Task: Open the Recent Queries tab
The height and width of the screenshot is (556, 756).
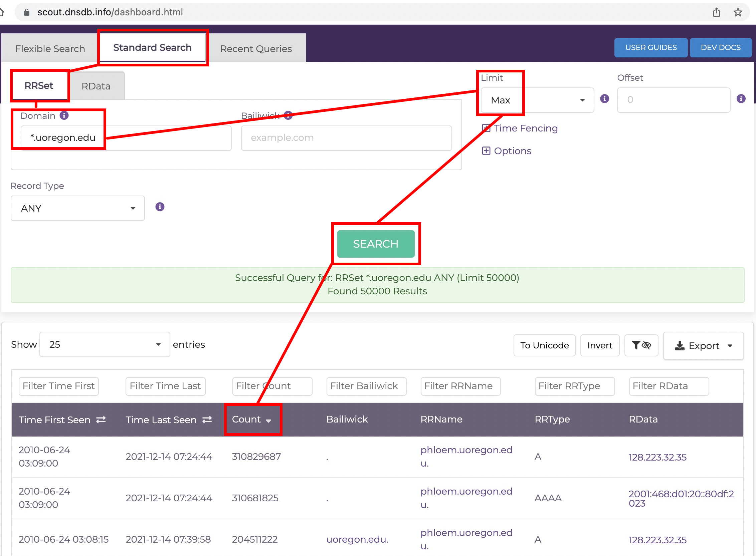Action: click(x=256, y=48)
